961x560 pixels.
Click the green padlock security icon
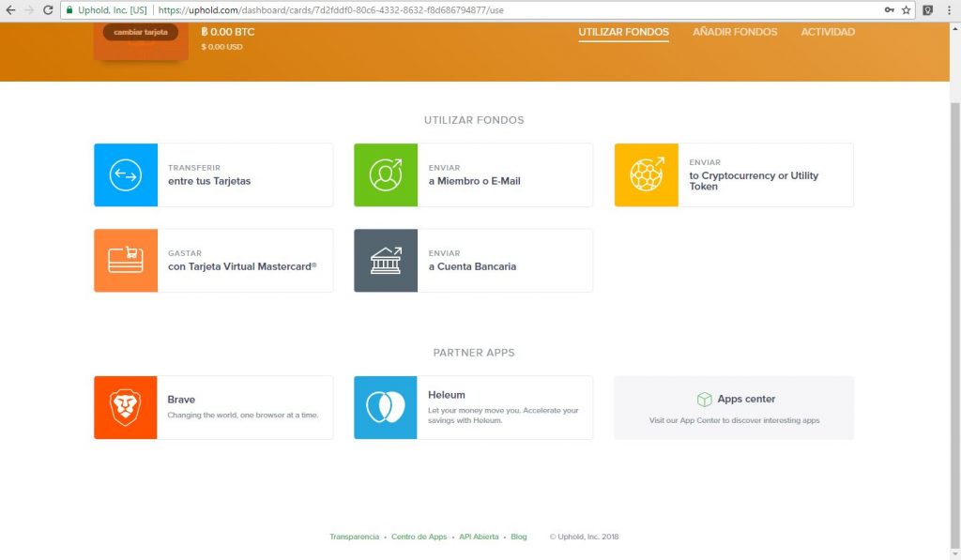[69, 9]
